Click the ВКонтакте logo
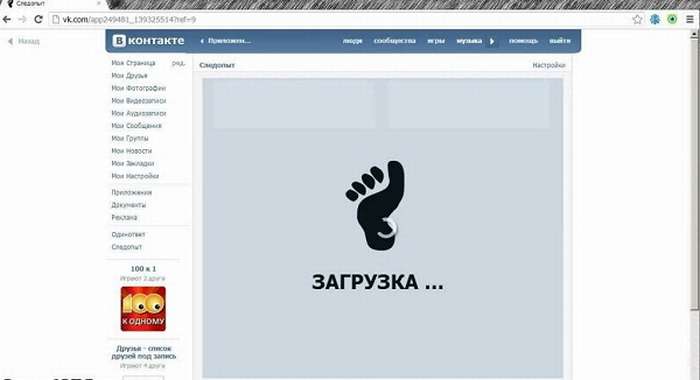 coord(148,41)
